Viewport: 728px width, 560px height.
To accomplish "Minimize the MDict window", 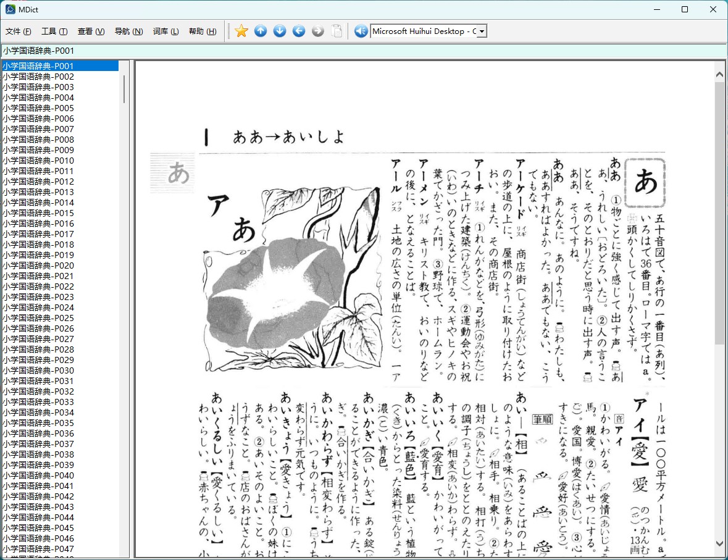I will point(657,9).
